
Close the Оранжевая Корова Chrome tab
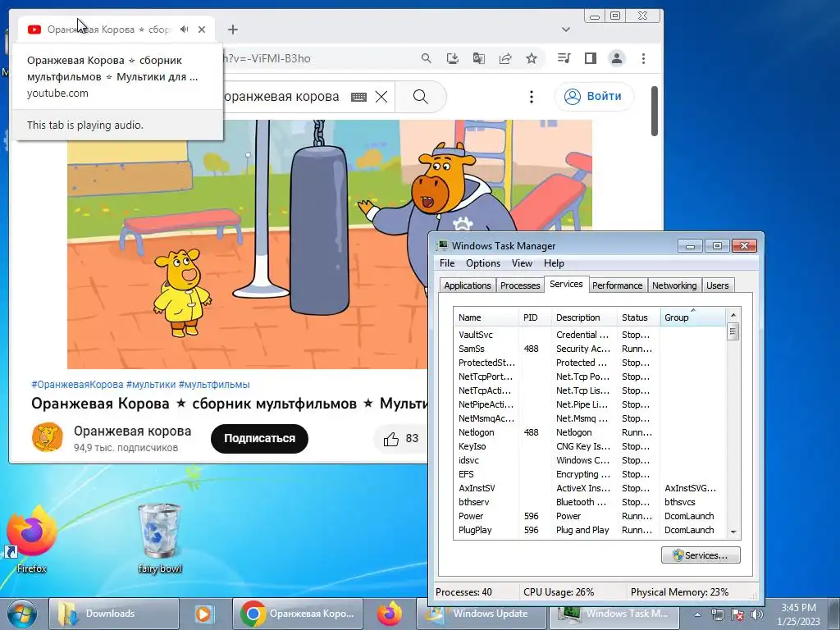(202, 30)
